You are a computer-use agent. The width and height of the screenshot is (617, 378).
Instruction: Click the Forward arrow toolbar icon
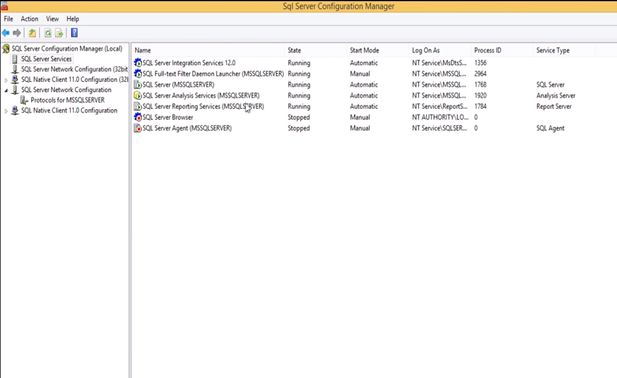click(17, 33)
